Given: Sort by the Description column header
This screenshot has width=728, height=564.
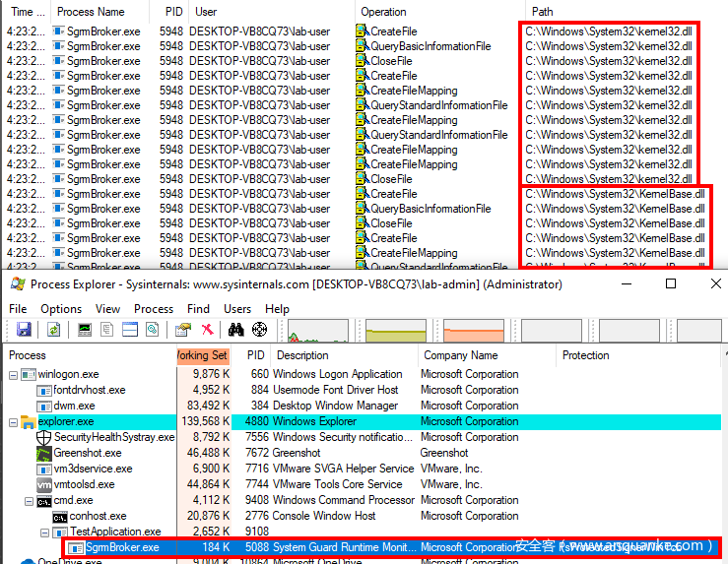Looking at the screenshot, I should pos(344,355).
